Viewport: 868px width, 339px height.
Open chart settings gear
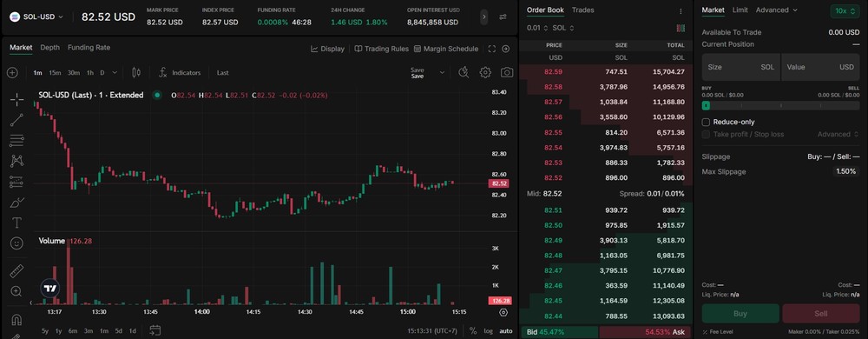click(485, 72)
